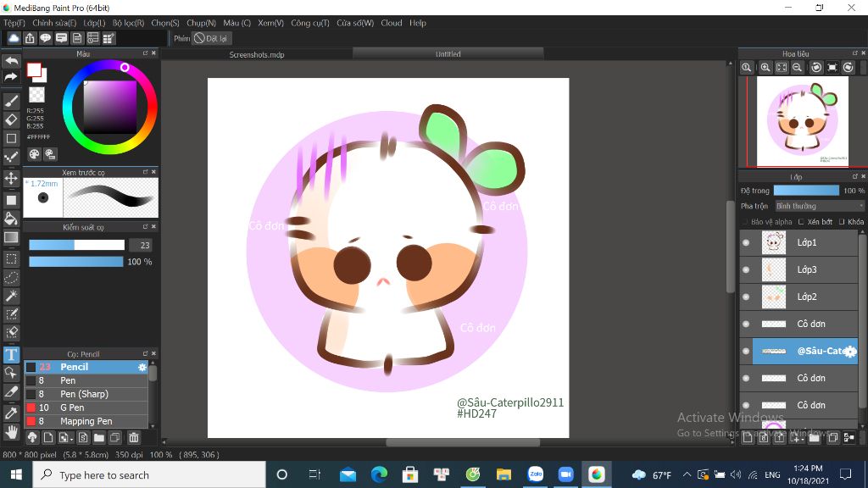
Task: Open the cloud icon in the top toolbar
Action: (14, 38)
